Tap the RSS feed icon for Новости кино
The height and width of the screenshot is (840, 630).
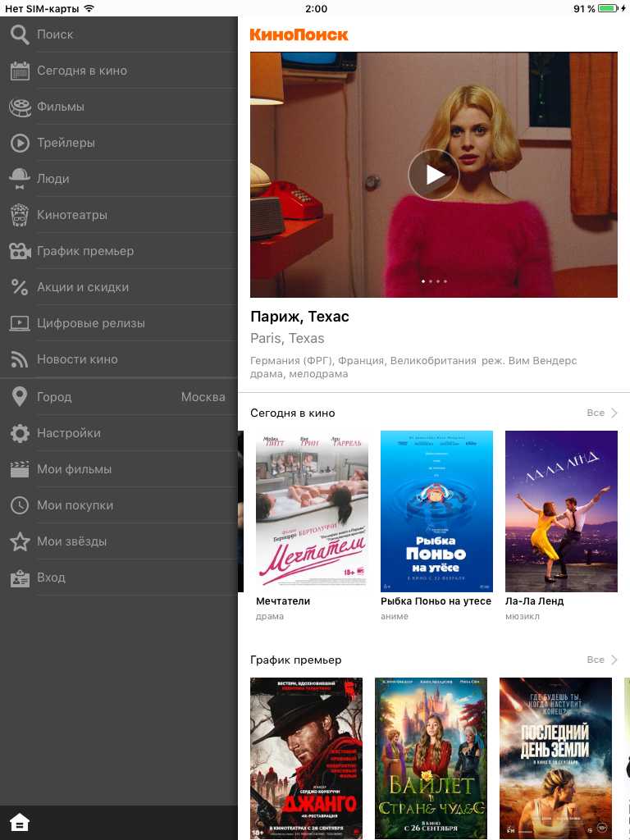pyautogui.click(x=20, y=359)
